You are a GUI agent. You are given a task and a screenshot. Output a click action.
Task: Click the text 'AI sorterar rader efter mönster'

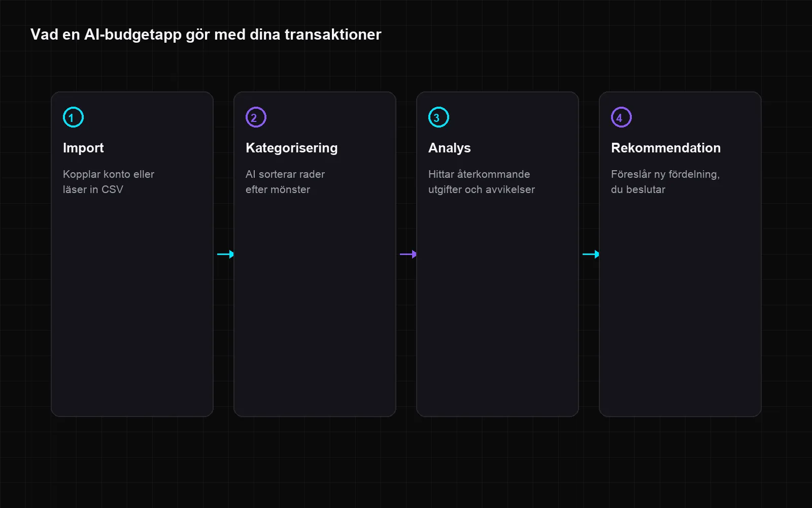(x=285, y=182)
